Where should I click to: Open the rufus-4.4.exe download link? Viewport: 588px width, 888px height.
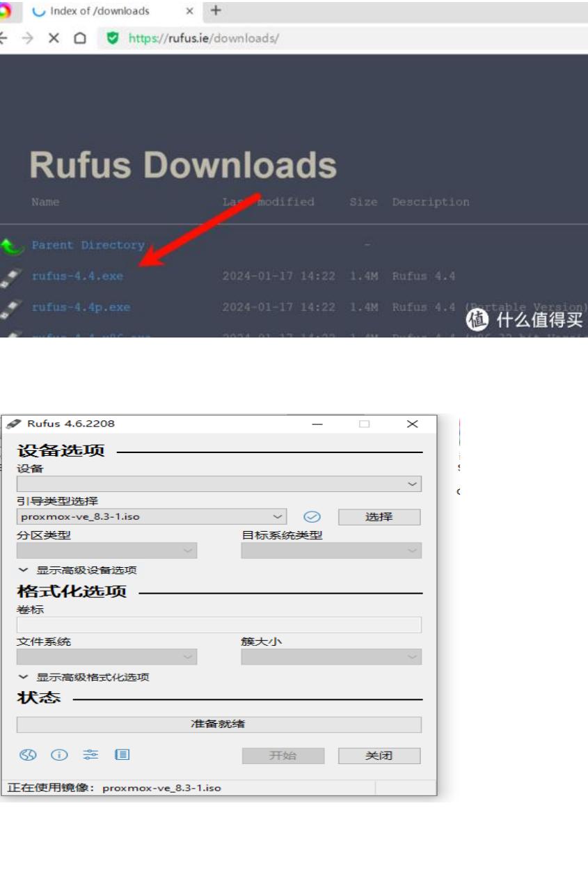[77, 276]
